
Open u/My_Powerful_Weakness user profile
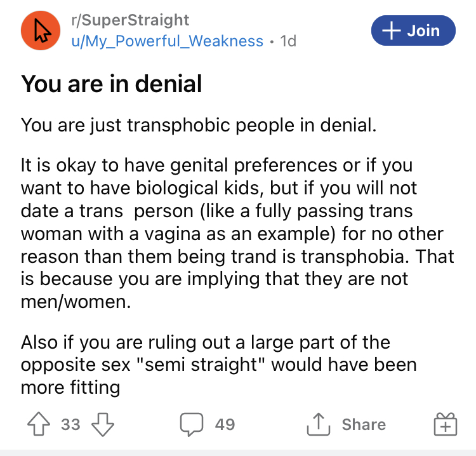point(168,41)
